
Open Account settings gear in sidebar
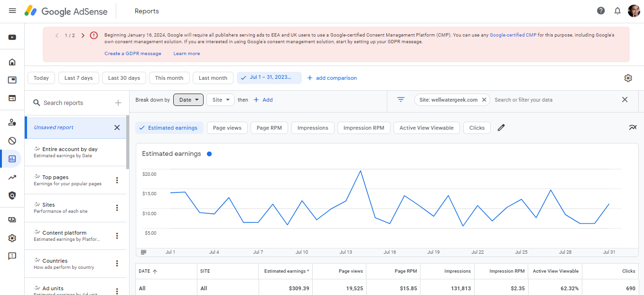(12, 238)
